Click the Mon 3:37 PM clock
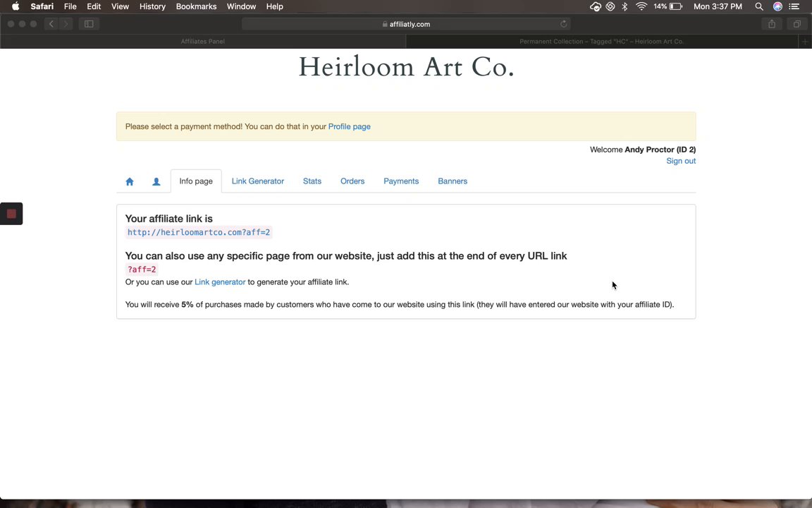Viewport: 812px width, 508px height. click(718, 6)
